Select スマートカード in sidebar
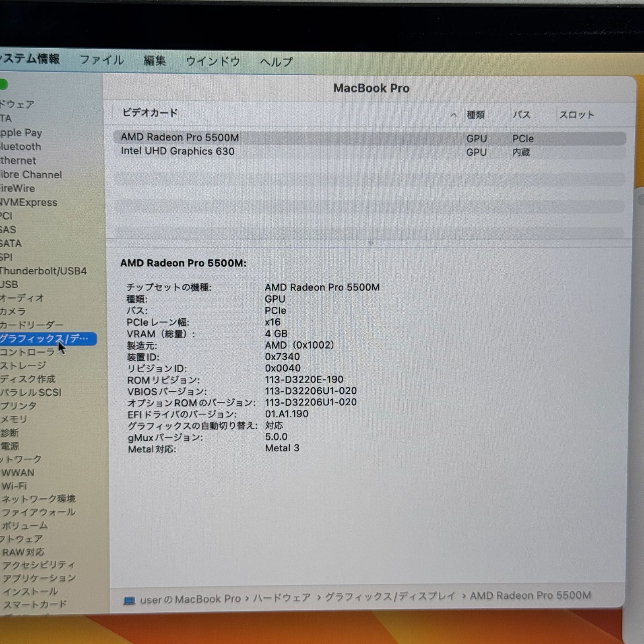 [x=35, y=605]
